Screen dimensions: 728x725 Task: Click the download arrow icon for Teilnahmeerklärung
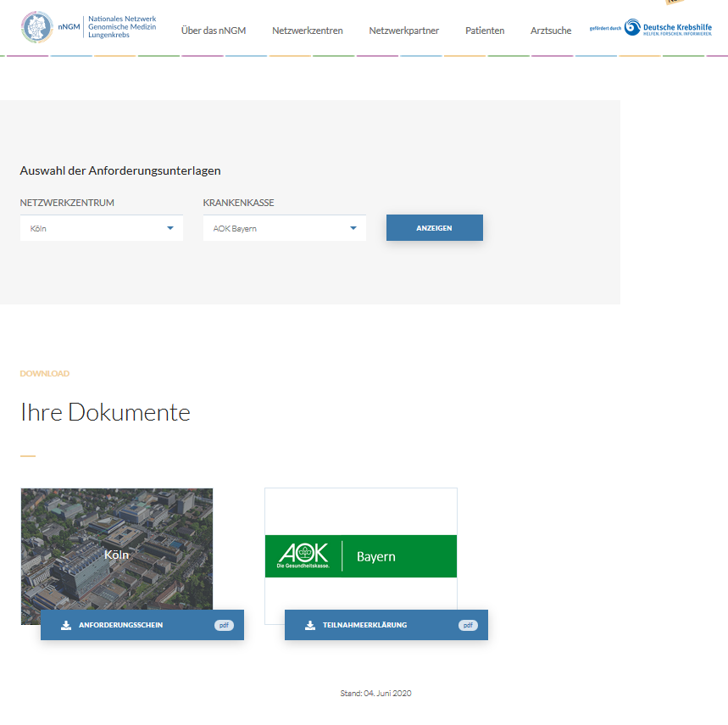point(310,625)
